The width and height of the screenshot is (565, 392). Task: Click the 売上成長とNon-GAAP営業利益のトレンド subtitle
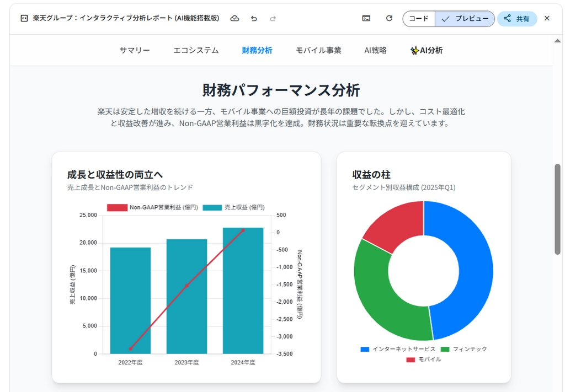pyautogui.click(x=130, y=187)
